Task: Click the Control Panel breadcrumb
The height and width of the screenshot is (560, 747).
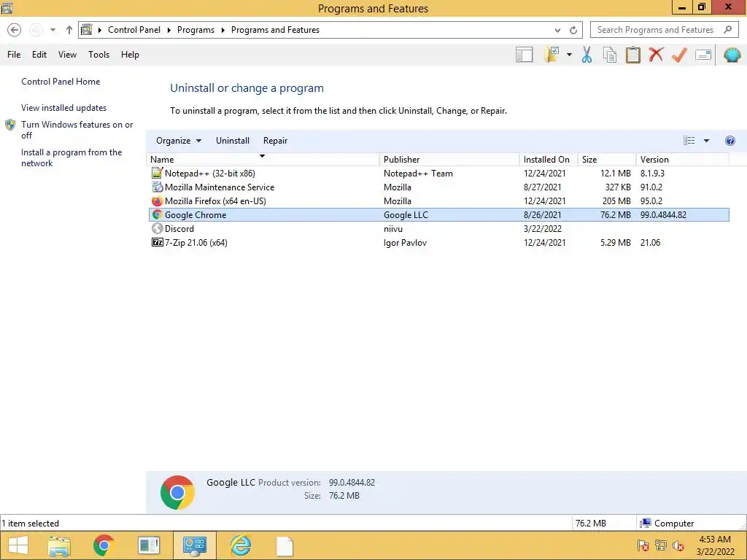Action: 134,29
